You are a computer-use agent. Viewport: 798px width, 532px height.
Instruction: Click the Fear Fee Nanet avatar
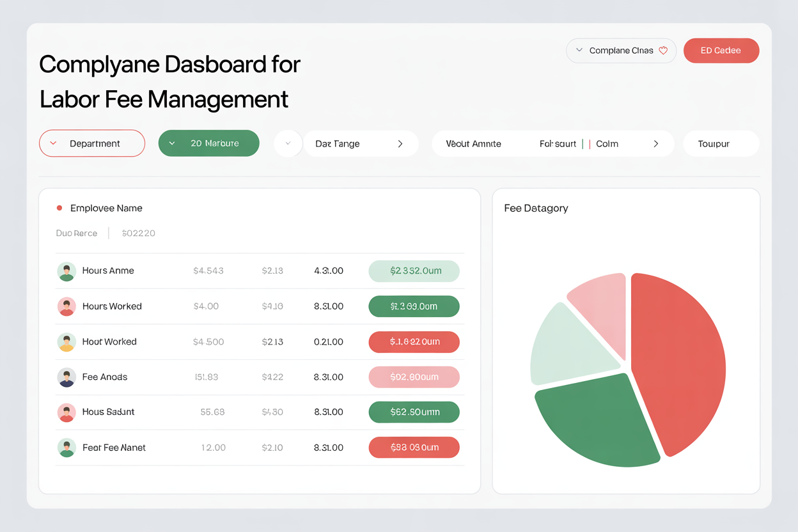click(66, 448)
